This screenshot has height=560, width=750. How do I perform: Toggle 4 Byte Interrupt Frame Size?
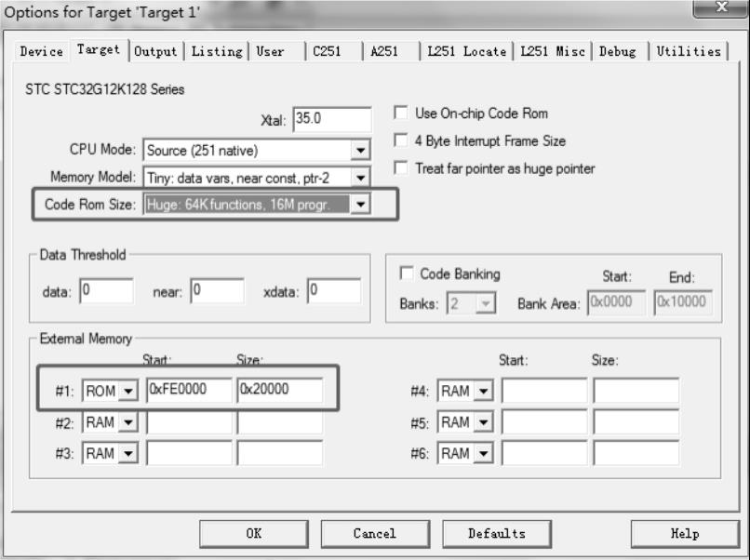tap(402, 141)
